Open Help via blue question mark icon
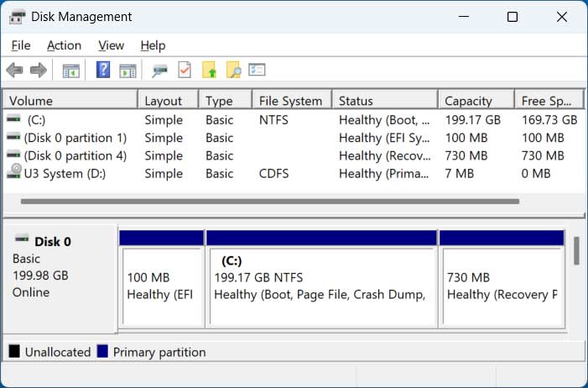The image size is (588, 388). 103,71
